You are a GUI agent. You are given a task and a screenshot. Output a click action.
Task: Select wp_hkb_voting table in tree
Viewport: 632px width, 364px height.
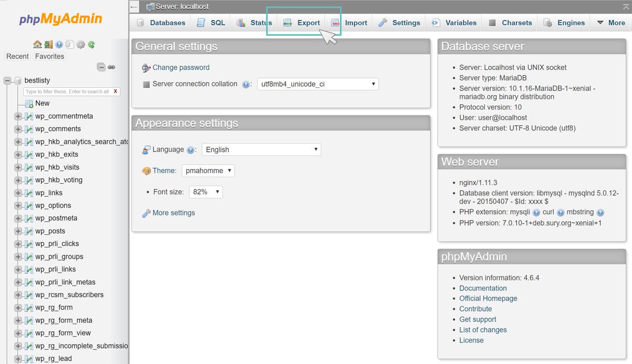(x=59, y=180)
